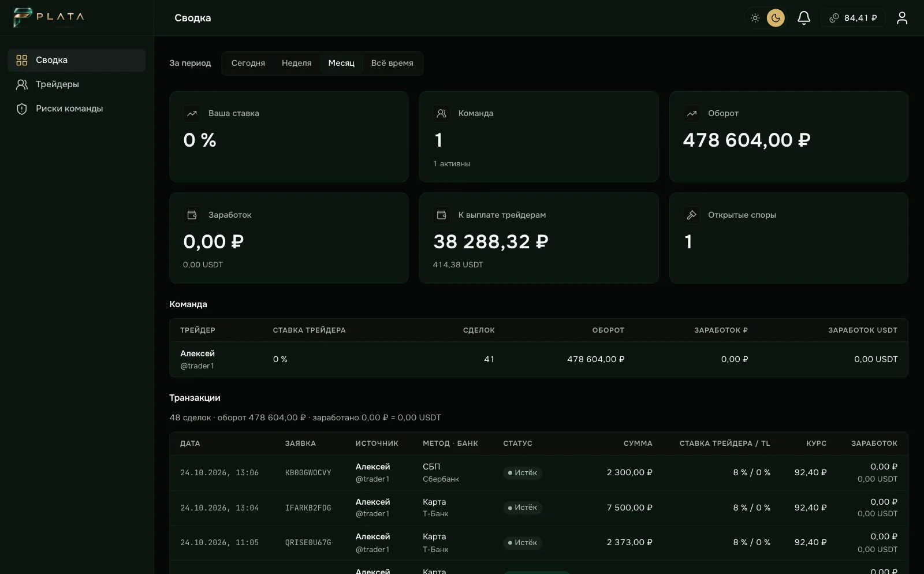Open Трейдеры in the sidebar
This screenshot has height=574, width=924.
77,84
